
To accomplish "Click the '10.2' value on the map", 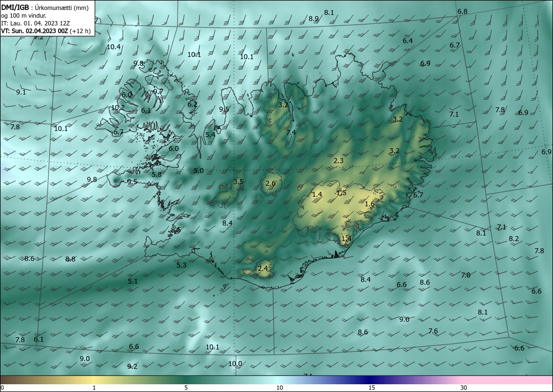I will point(118,108).
